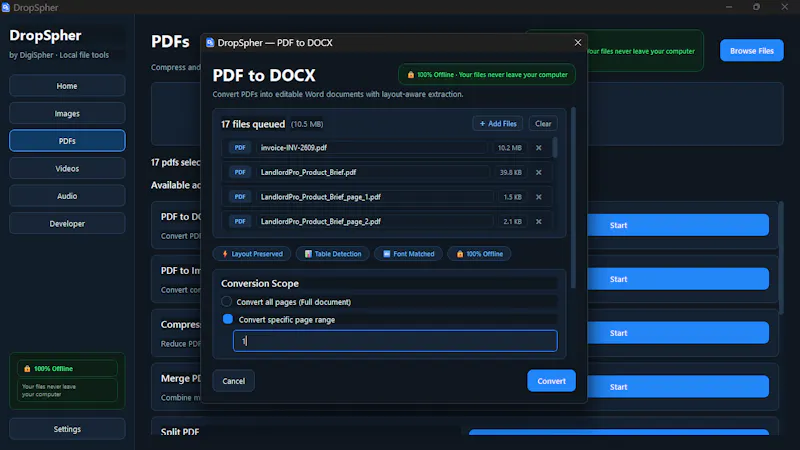The width and height of the screenshot is (800, 450).
Task: Click Cancel in the dialog
Action: [234, 381]
